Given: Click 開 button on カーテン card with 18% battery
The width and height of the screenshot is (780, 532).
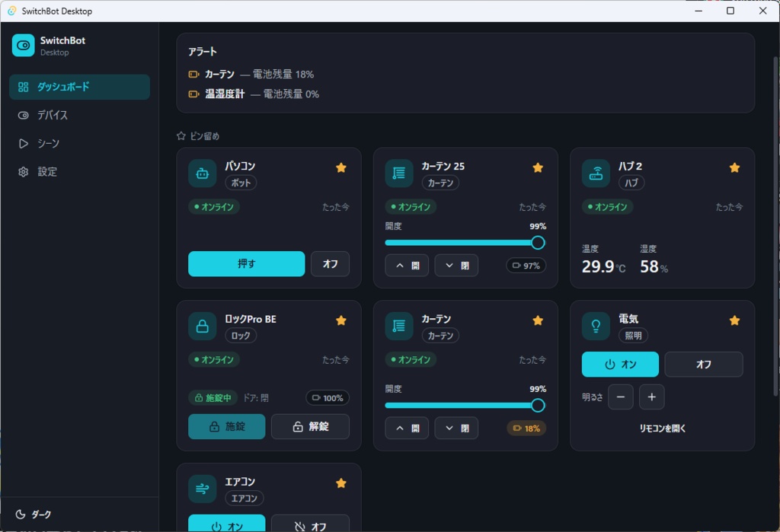Looking at the screenshot, I should coord(407,428).
